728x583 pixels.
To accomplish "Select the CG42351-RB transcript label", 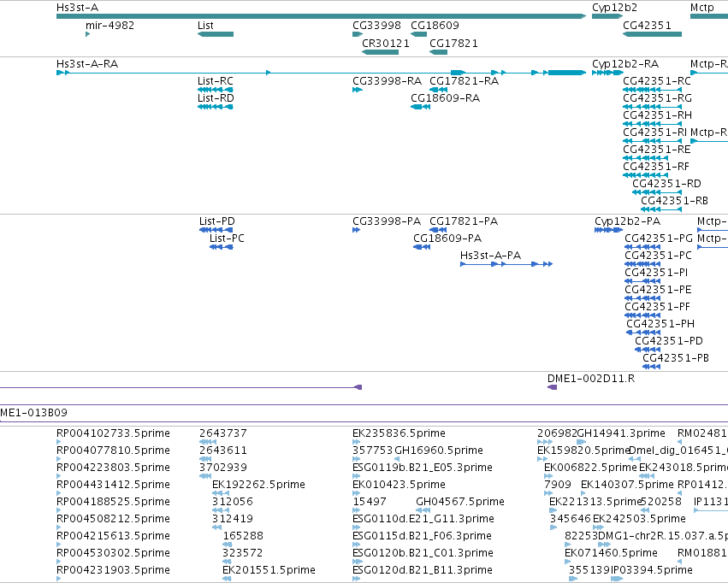I will [x=675, y=201].
